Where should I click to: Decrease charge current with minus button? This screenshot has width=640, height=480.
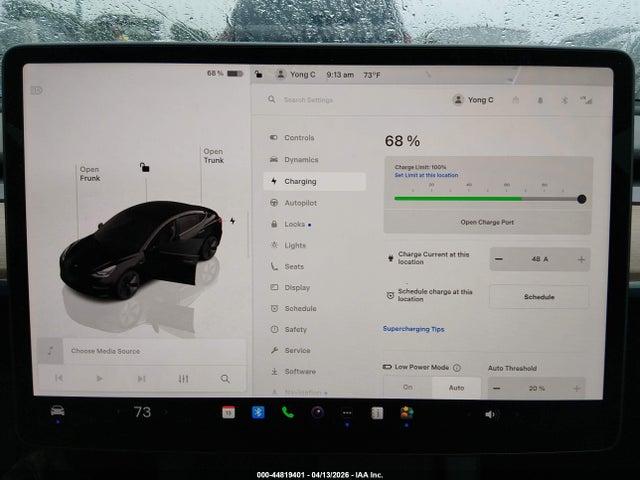click(x=498, y=259)
